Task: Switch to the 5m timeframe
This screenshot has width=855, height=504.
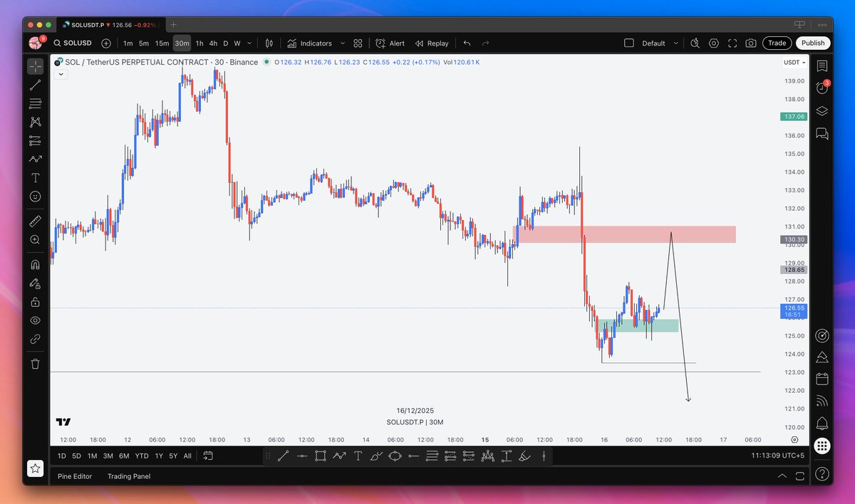Action: coord(144,43)
